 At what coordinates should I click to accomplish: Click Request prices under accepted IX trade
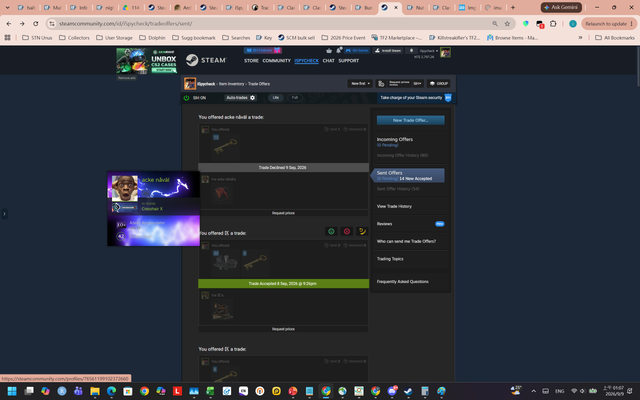[x=283, y=329]
